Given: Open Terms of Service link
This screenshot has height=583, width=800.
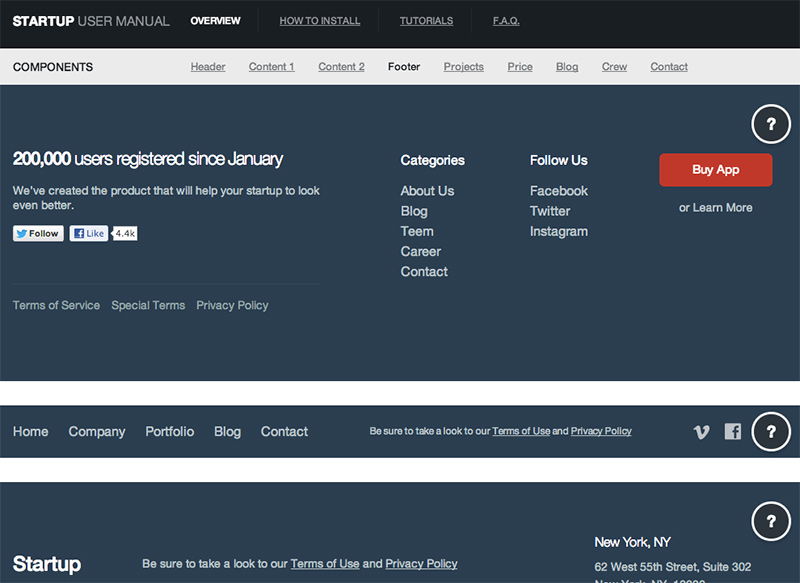Looking at the screenshot, I should tap(56, 305).
